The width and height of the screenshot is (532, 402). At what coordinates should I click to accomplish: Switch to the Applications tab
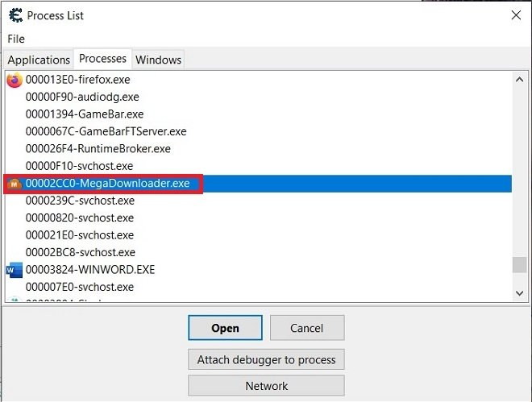[x=39, y=60]
